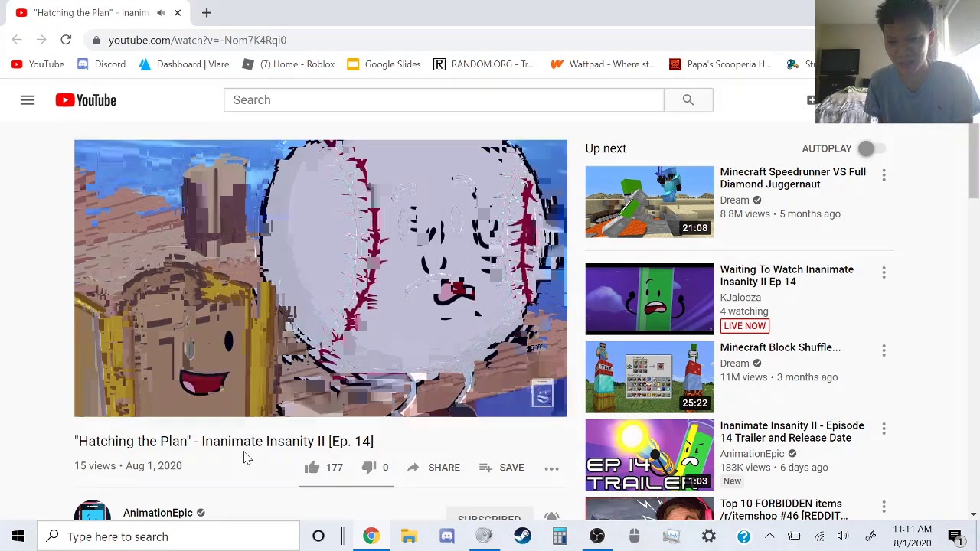Click the KJalooza channel name

740,298
